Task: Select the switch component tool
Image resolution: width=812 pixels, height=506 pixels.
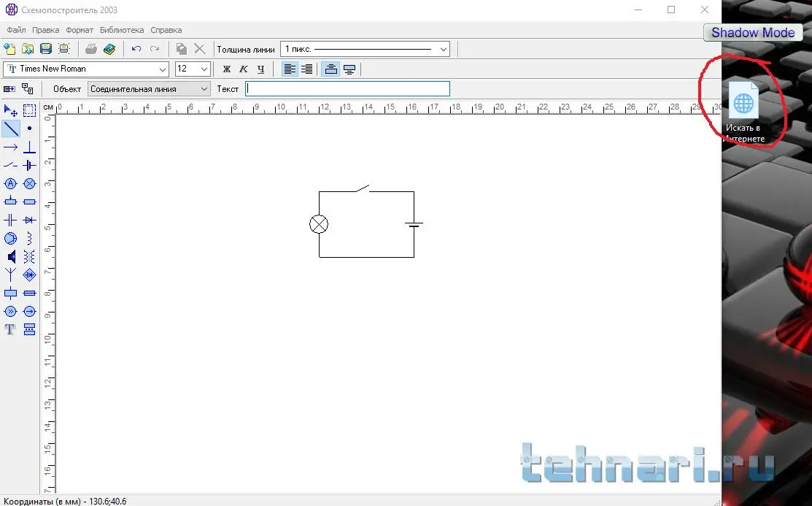Action: click(x=10, y=166)
